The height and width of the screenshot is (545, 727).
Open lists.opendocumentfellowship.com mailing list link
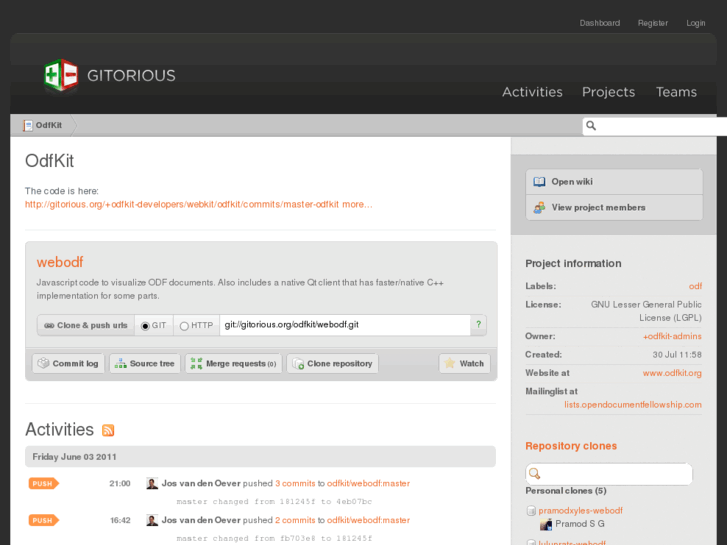[x=633, y=405]
